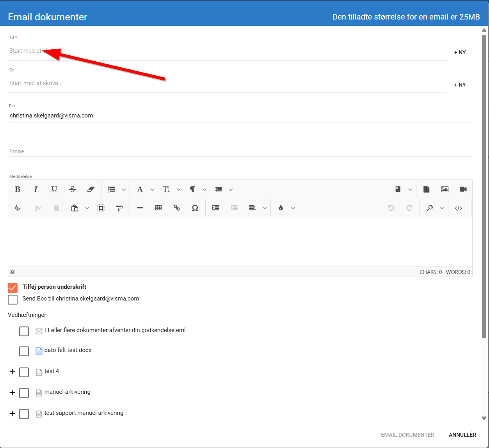Open the font family A icon
Image resolution: width=489 pixels, height=448 pixels.
pos(140,189)
